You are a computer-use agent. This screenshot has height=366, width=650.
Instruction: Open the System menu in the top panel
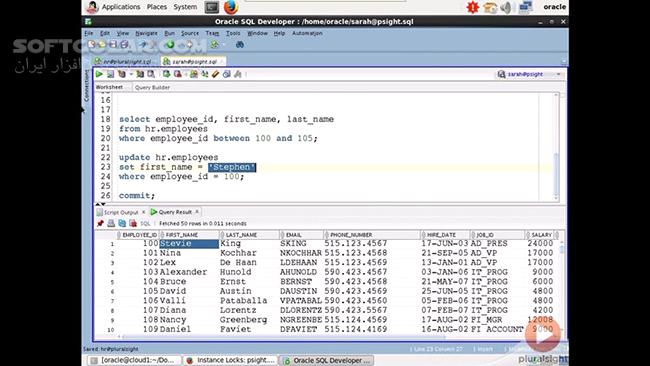pos(185,7)
